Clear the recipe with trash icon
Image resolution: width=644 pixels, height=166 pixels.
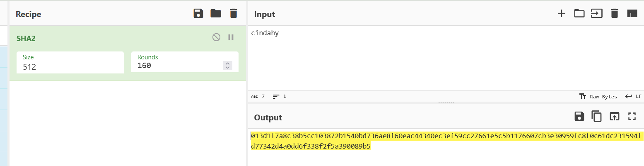(234, 14)
